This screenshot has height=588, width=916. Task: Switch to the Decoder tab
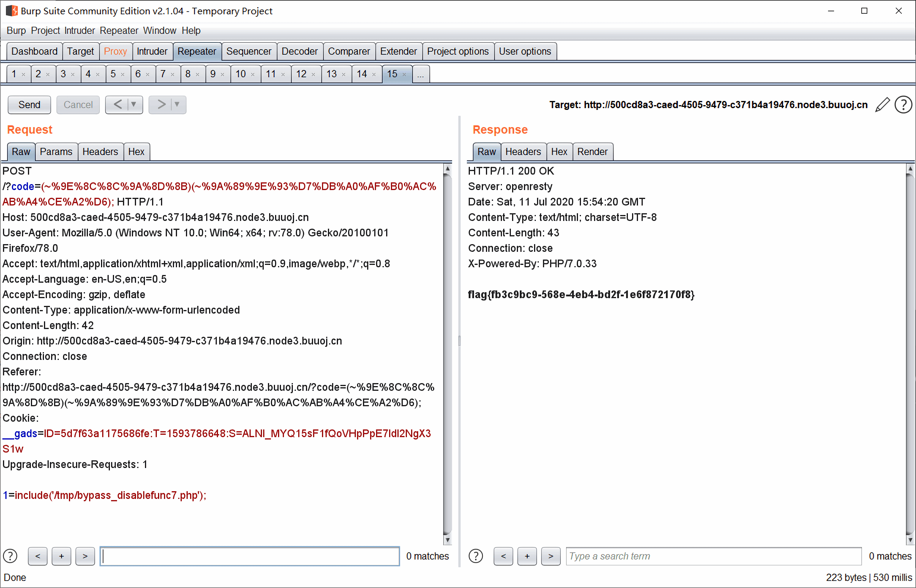click(300, 51)
